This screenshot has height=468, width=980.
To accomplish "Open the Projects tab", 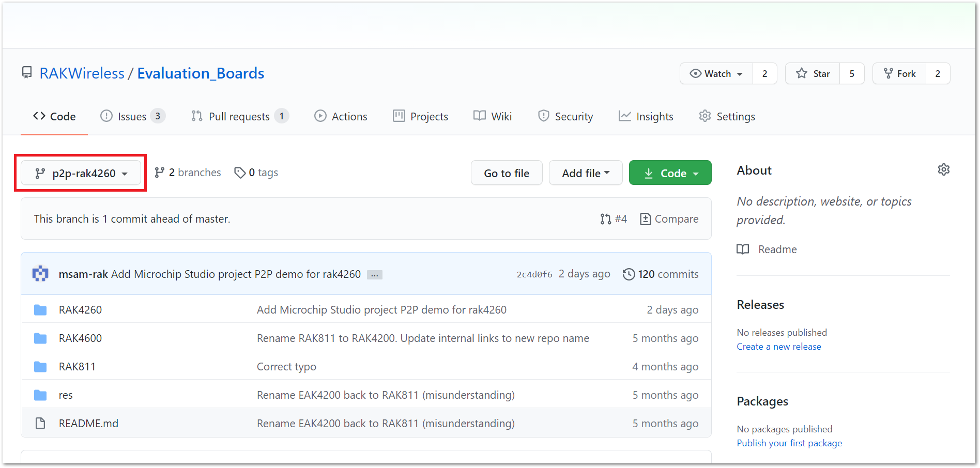I will (420, 116).
